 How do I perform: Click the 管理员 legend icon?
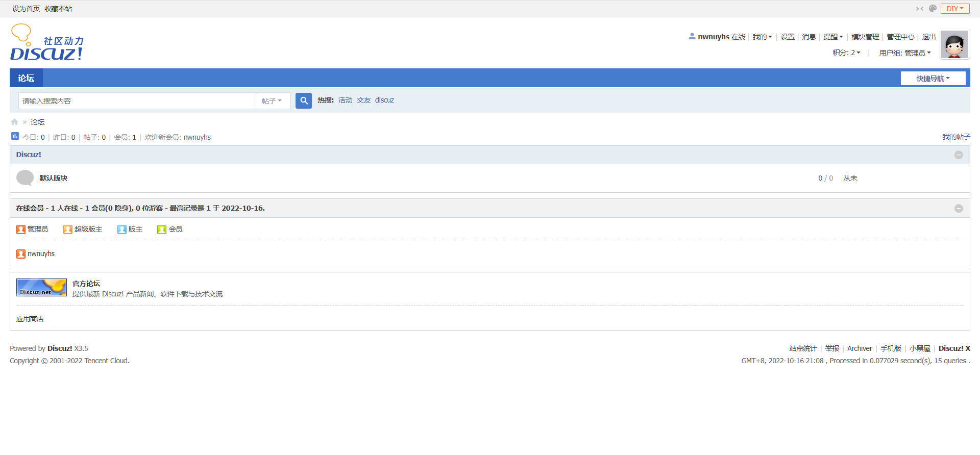21,230
